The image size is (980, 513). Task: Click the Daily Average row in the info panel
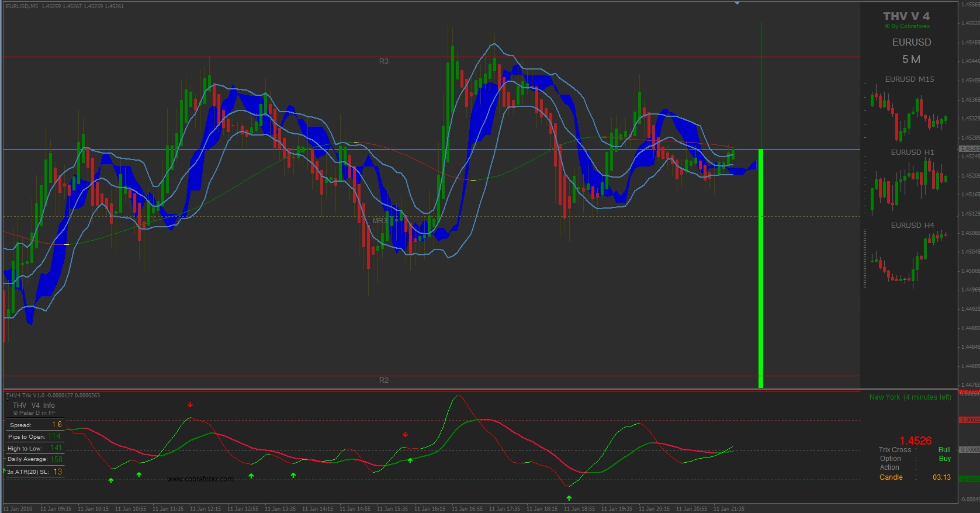[34, 459]
